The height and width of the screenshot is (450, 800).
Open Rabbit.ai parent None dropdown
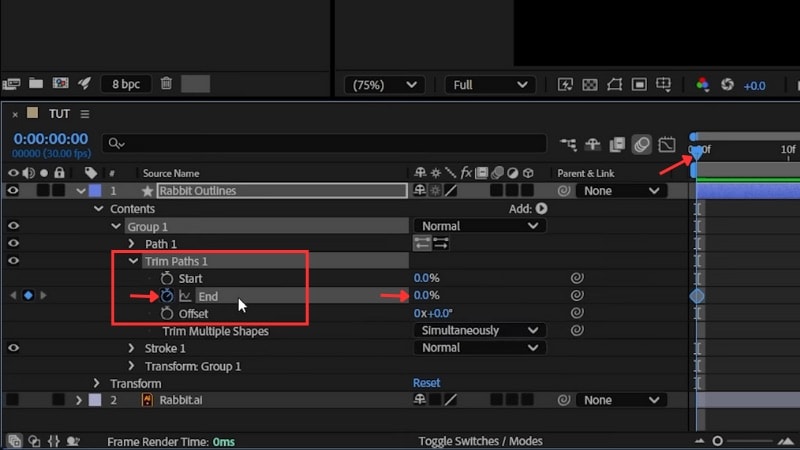click(621, 400)
